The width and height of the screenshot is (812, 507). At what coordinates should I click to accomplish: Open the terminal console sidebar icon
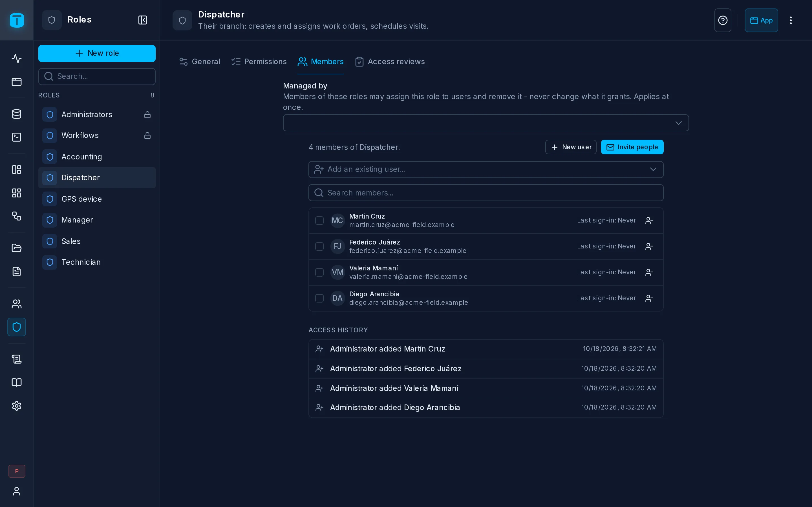click(16, 137)
